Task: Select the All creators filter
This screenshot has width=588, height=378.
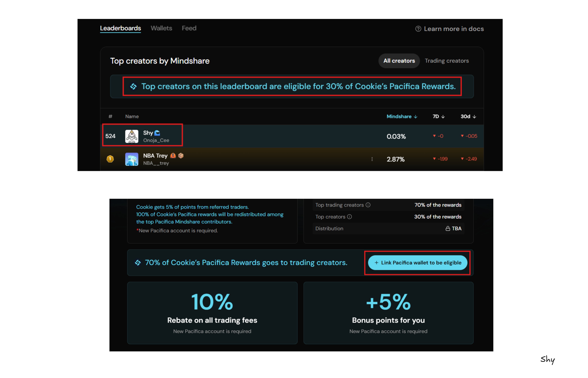Action: tap(399, 61)
